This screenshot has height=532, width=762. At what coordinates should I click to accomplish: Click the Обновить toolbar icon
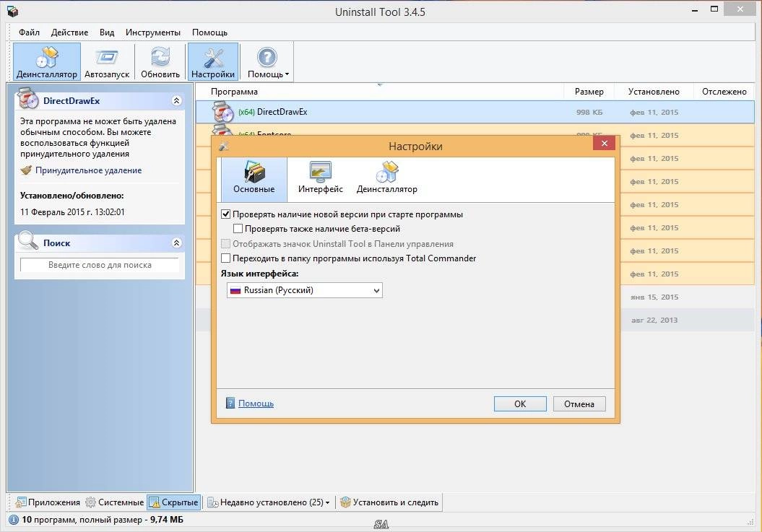point(160,61)
